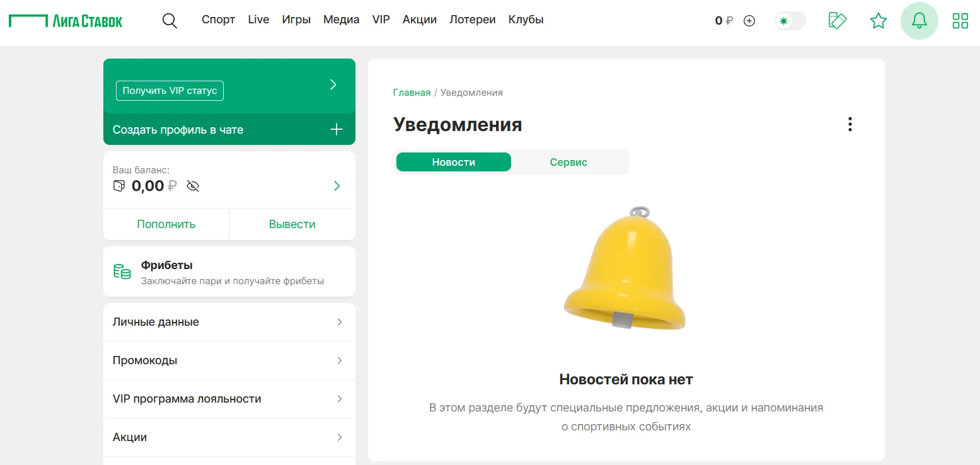Click the plus icon on Создать профиль в чате

(x=336, y=129)
